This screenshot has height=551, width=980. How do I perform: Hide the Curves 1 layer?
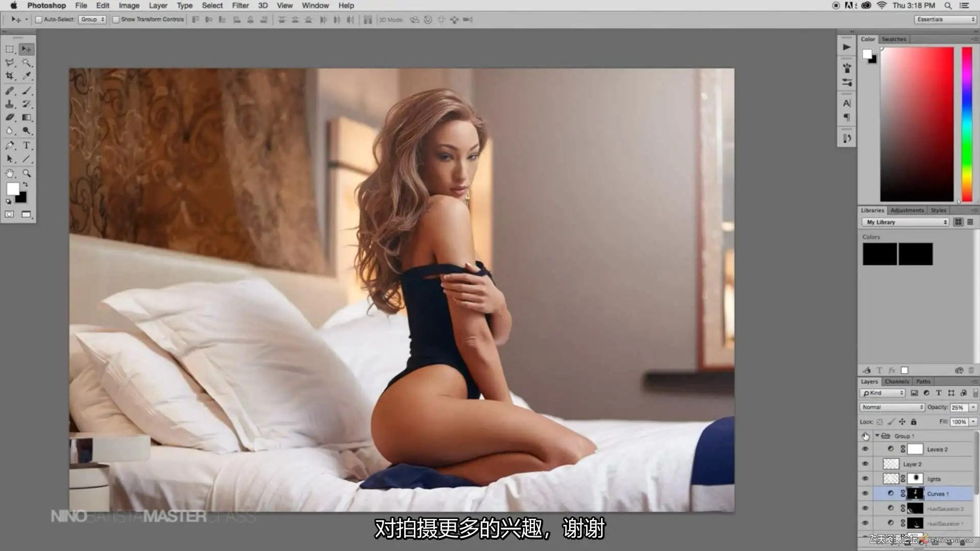(x=865, y=494)
